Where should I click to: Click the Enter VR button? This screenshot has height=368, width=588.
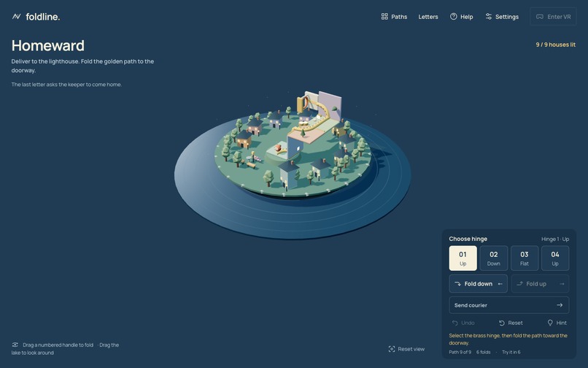pyautogui.click(x=553, y=17)
